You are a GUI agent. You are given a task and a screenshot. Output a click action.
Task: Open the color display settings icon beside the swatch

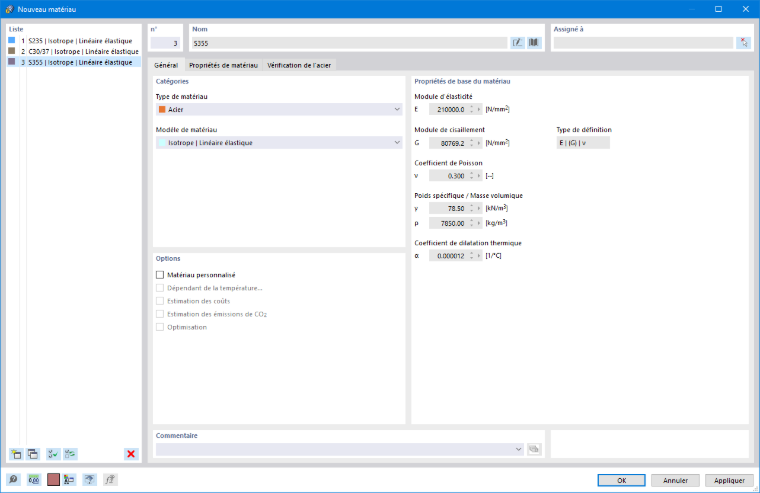point(69,480)
